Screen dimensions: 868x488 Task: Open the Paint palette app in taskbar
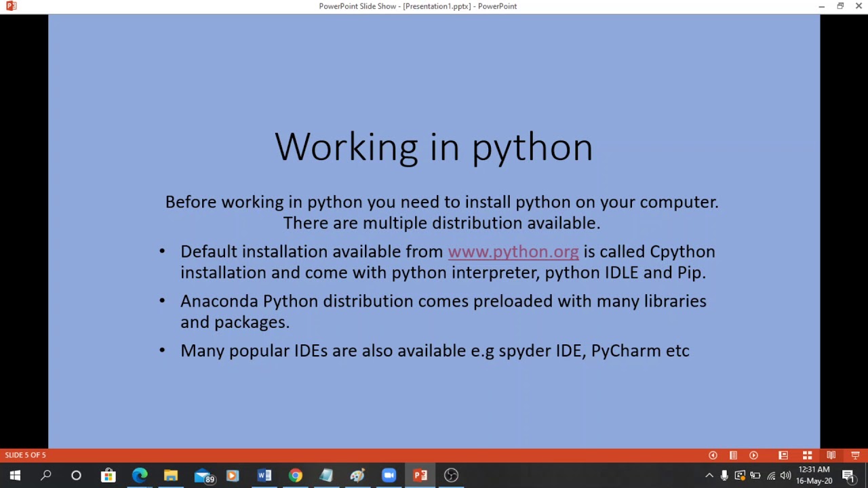point(357,475)
